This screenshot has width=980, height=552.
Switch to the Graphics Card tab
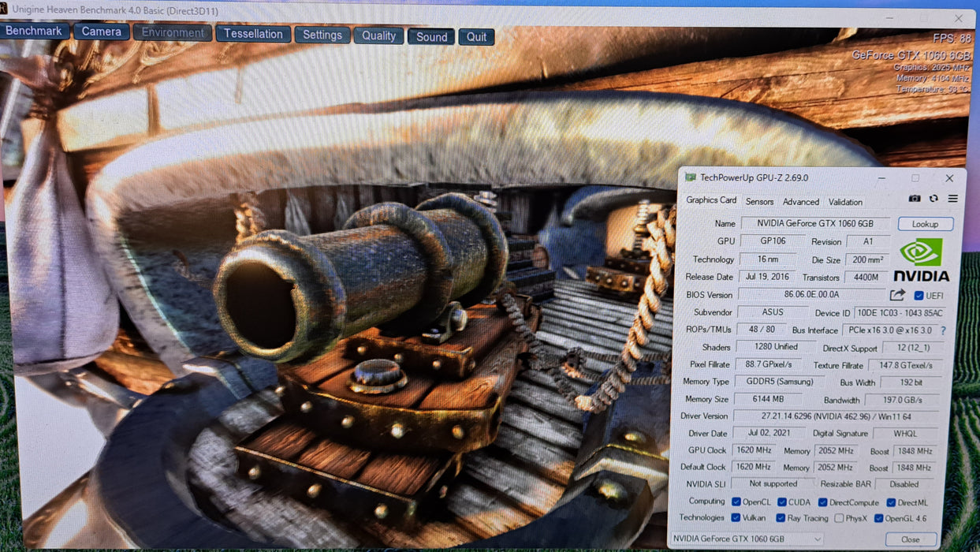711,200
